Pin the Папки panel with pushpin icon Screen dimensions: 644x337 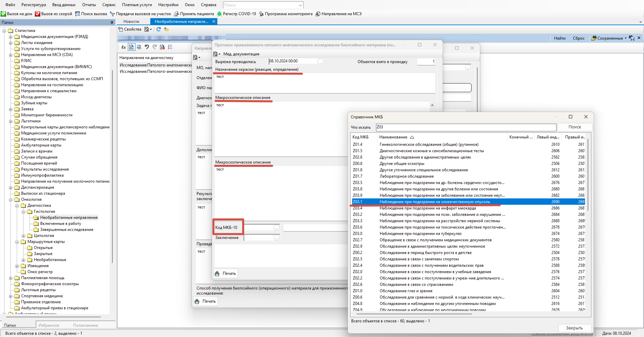[112, 22]
